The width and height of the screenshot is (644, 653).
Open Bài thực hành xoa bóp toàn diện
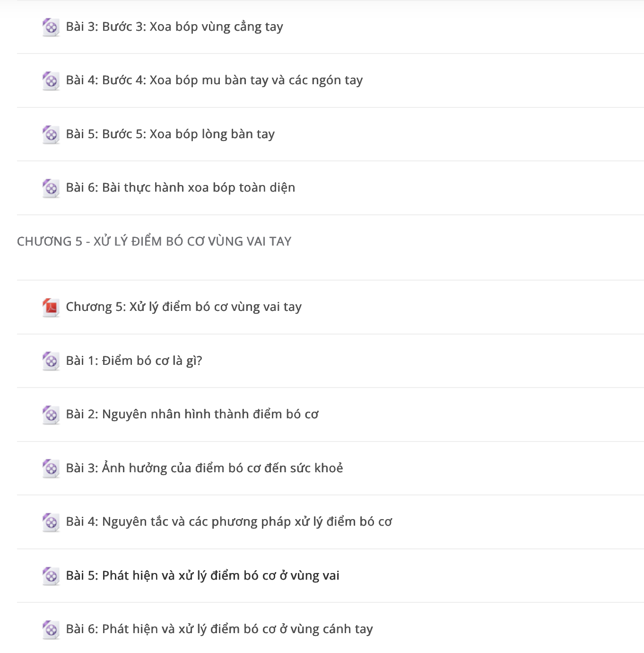click(x=181, y=188)
